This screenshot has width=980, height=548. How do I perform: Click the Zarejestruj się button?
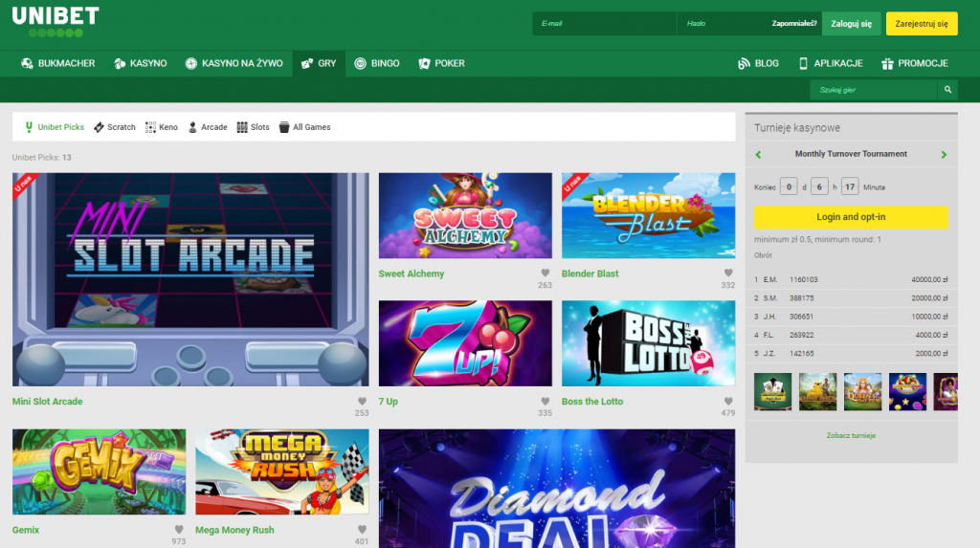922,24
